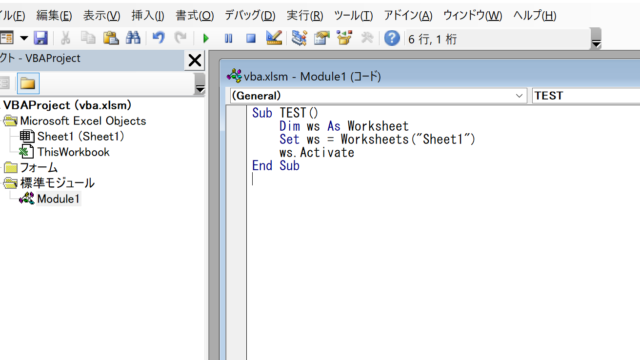640x360 pixels.
Task: Select ThisWorkbook in project tree
Action: click(73, 152)
